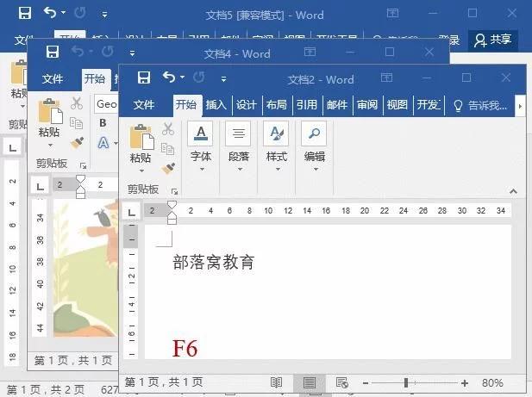
Task: Switch to Web Layout view in 文档2
Action: [342, 382]
